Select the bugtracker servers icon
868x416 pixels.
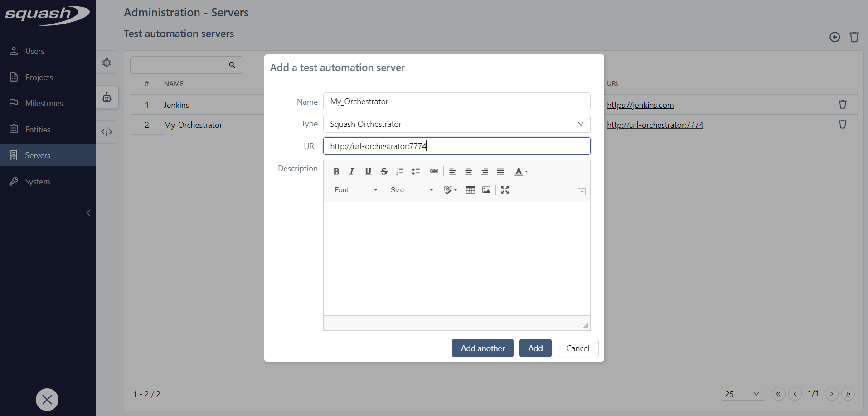point(107,62)
